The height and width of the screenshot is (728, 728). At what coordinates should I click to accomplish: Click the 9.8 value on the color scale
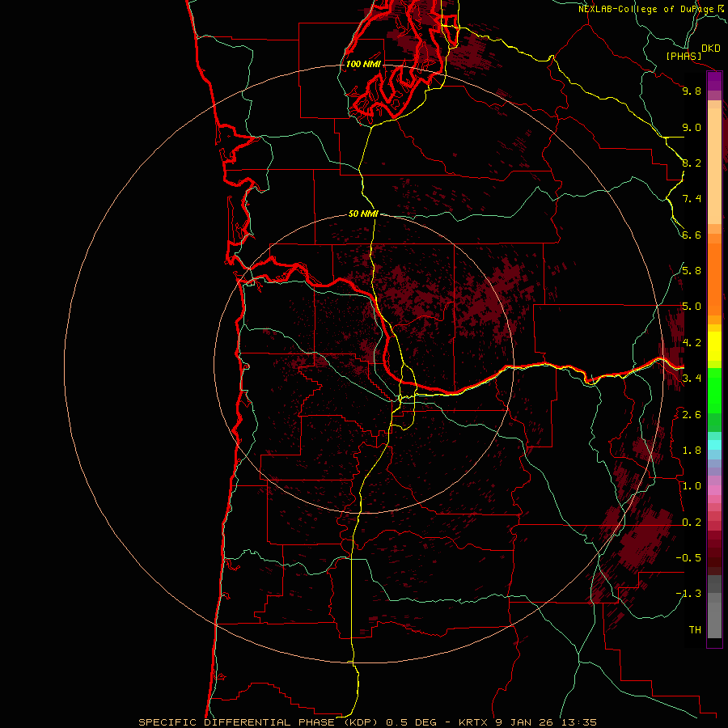point(692,91)
